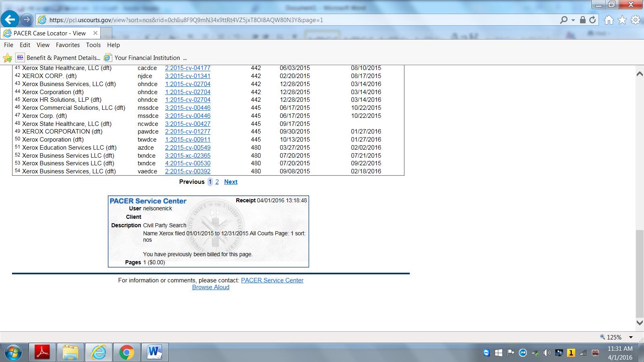This screenshot has height=362, width=644.
Task: Open case 2:2015-cv-00392 link
Action: [188, 171]
